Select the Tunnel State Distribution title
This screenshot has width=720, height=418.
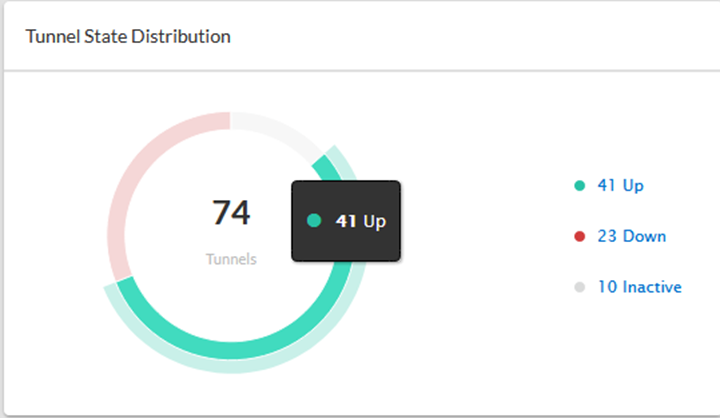pyautogui.click(x=128, y=37)
